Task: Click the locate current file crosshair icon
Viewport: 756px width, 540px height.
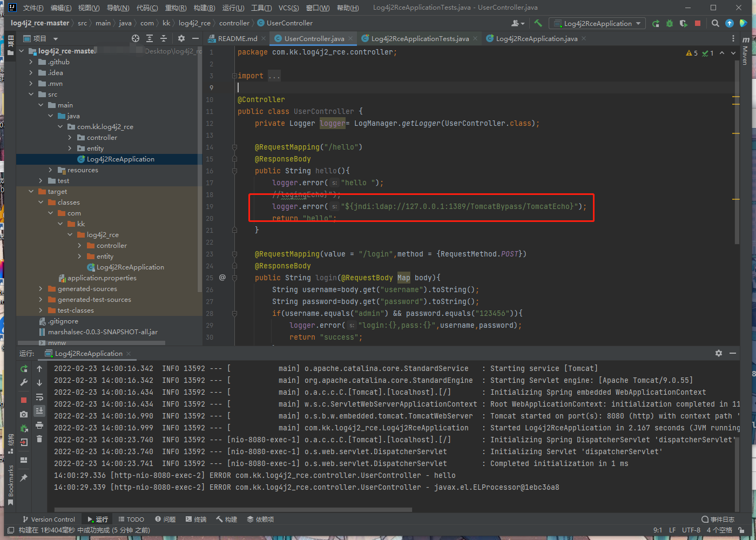Action: (x=136, y=38)
